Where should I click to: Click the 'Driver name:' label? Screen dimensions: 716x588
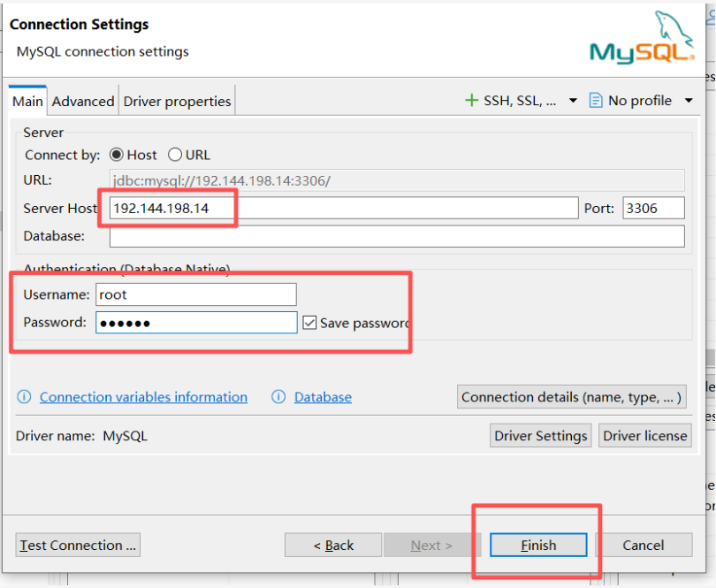click(56, 436)
